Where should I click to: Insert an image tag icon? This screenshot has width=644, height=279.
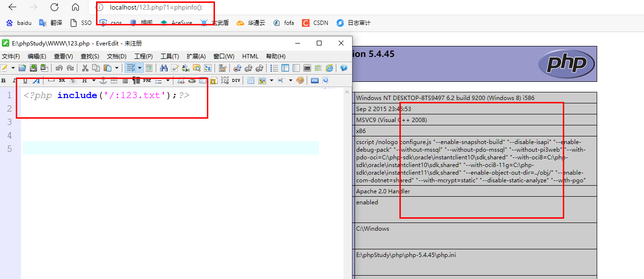(262, 80)
